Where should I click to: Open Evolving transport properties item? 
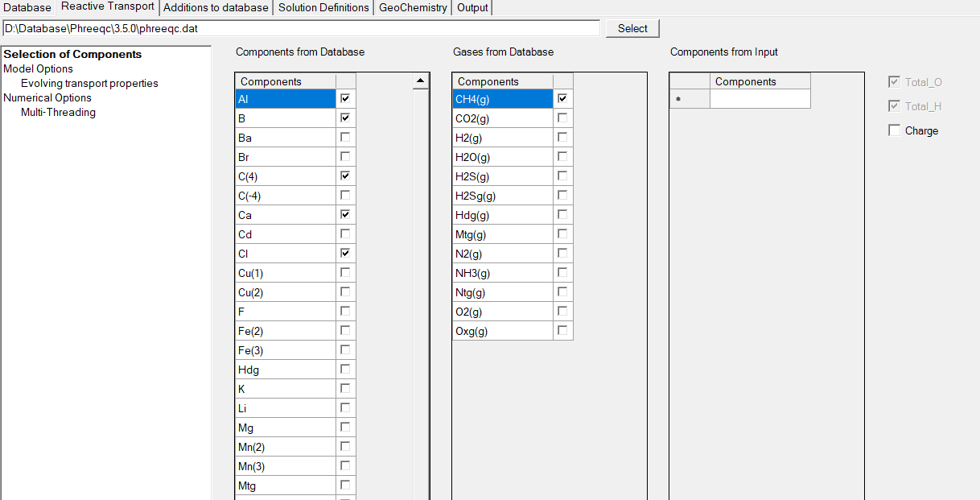(89, 83)
